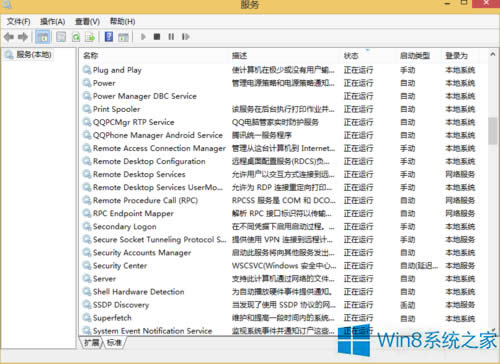Open the 查看(V) menu
This screenshot has height=364, width=500.
pos(87,22)
